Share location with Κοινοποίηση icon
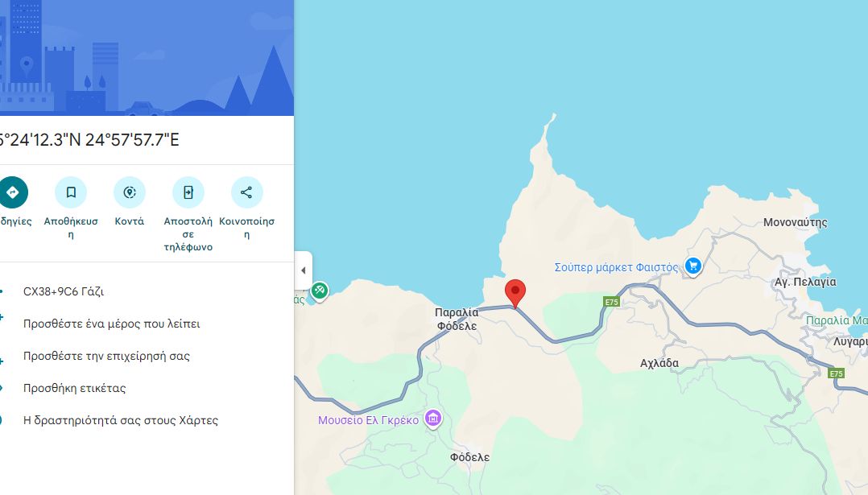This screenshot has width=868, height=495. tap(247, 192)
